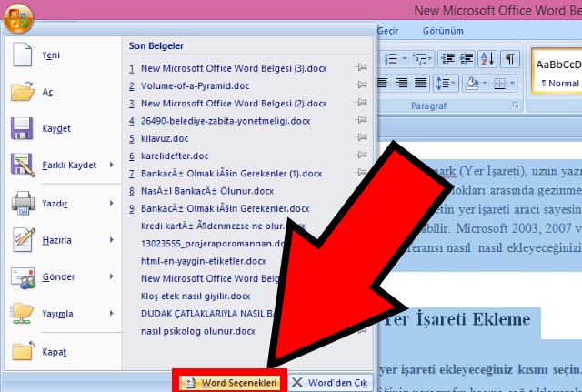Open the numbered list dropdown arrow
The image size is (582, 392).
(x=404, y=59)
